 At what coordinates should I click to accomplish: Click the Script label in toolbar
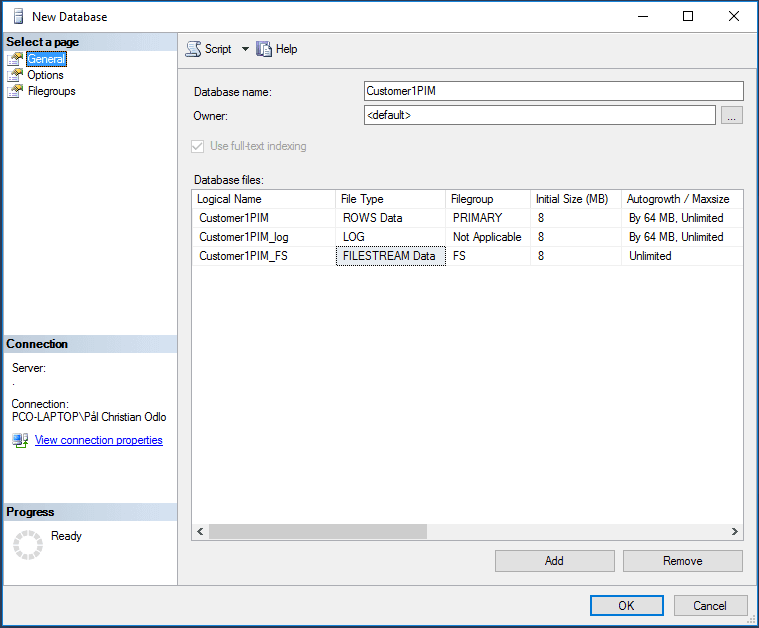click(218, 49)
